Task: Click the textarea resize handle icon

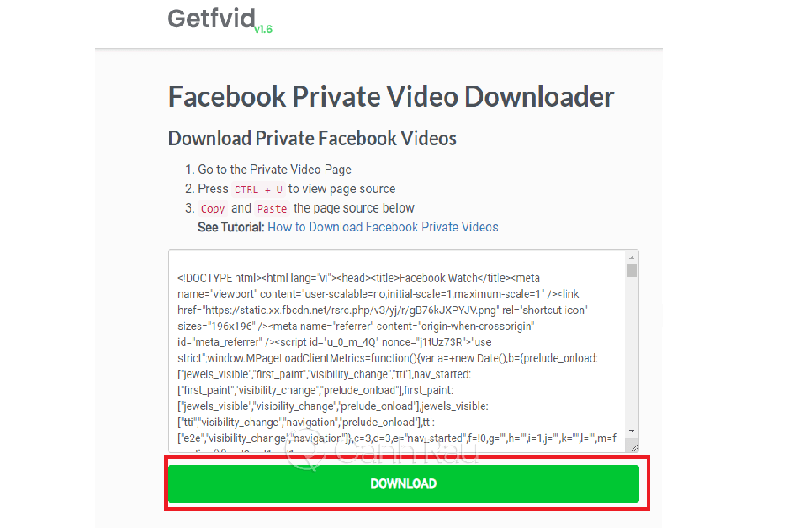Action: coord(633,447)
